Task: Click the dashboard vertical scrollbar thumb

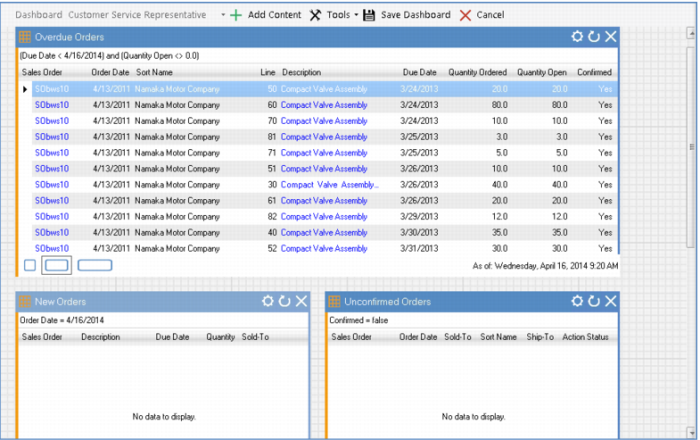Action: 692,146
